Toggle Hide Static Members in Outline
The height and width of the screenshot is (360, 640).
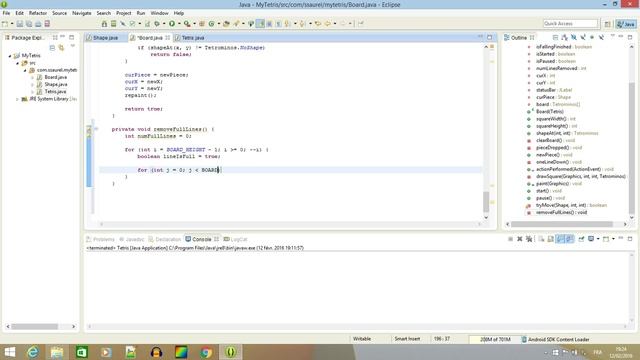click(583, 38)
